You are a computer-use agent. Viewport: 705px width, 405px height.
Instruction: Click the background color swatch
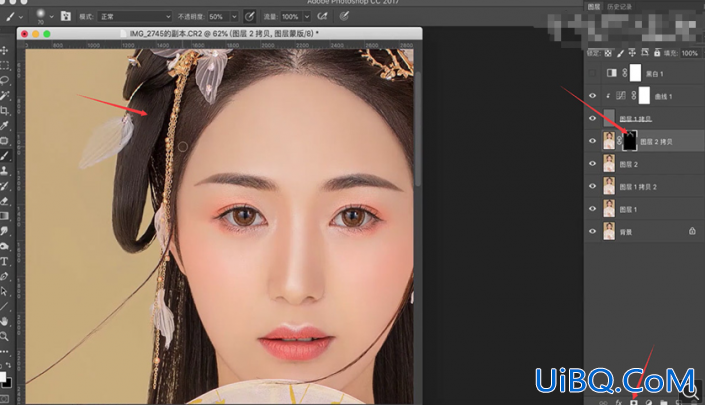point(7,383)
